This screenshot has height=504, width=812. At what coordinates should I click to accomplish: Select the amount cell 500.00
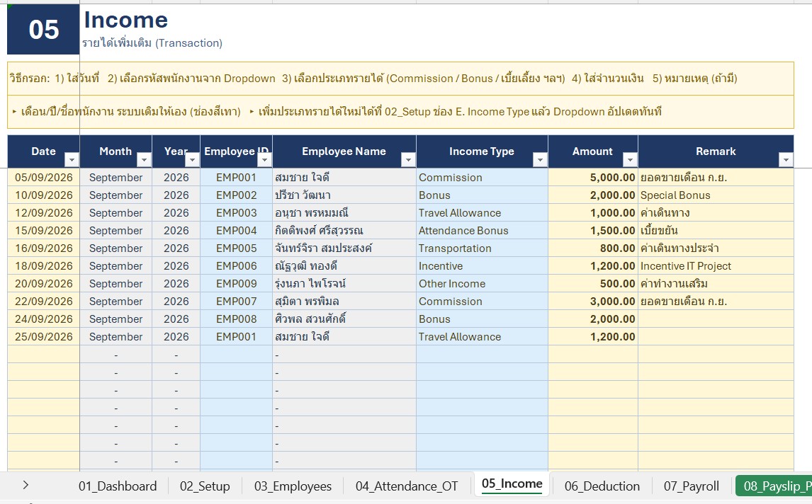click(593, 284)
